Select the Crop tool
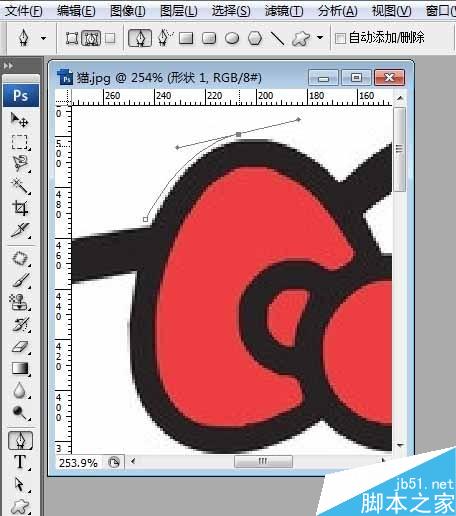The width and height of the screenshot is (456, 516). 20,208
